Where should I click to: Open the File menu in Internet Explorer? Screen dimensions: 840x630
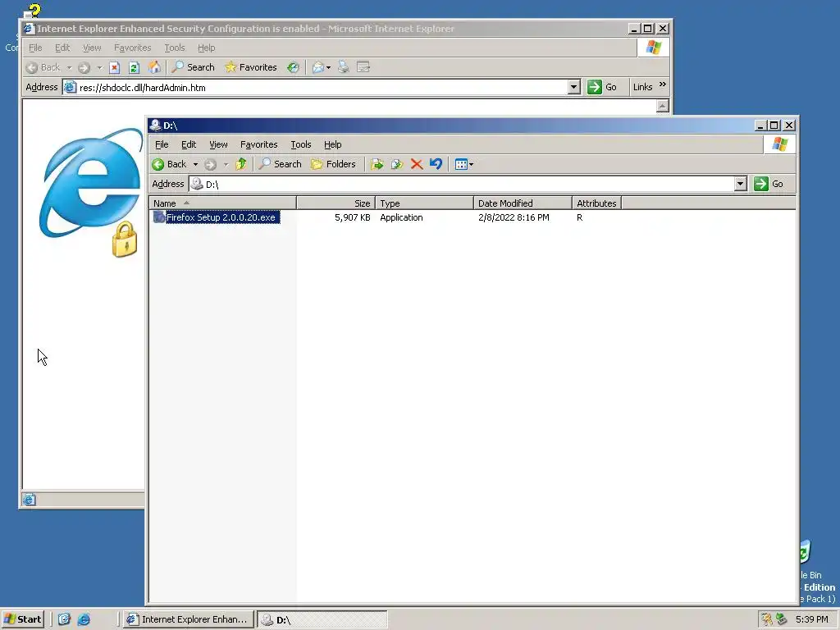[35, 48]
